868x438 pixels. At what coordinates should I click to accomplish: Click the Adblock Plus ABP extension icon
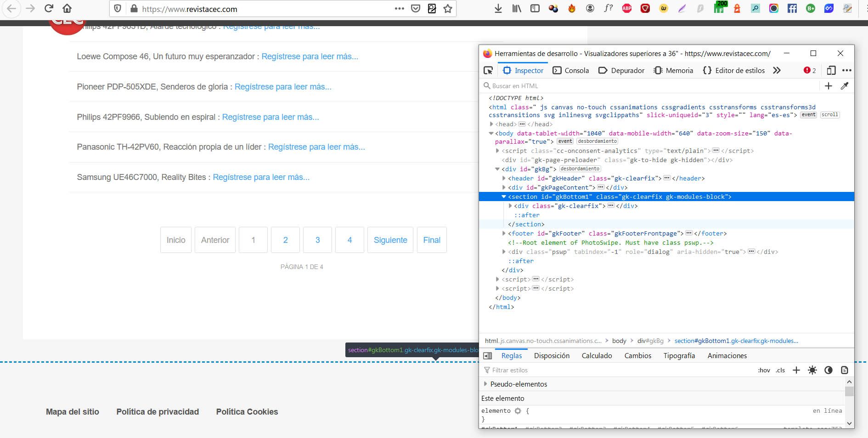(x=627, y=9)
